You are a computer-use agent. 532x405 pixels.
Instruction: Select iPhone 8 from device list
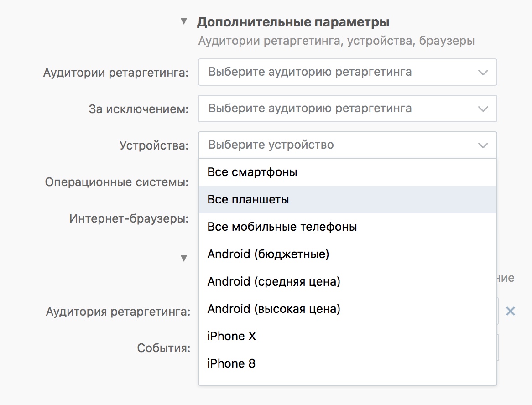point(231,364)
